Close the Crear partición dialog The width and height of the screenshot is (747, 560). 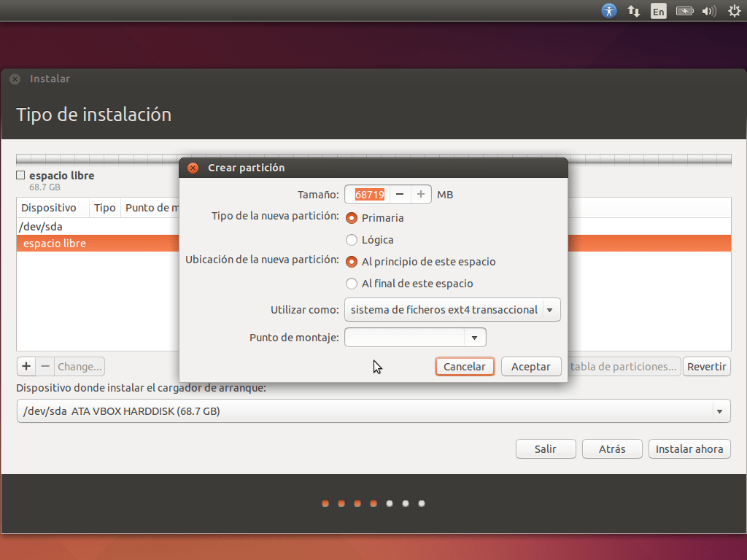(193, 168)
